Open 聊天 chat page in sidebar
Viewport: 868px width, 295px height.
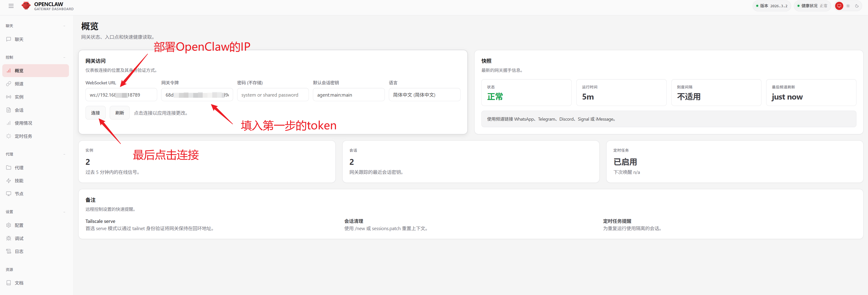point(19,39)
